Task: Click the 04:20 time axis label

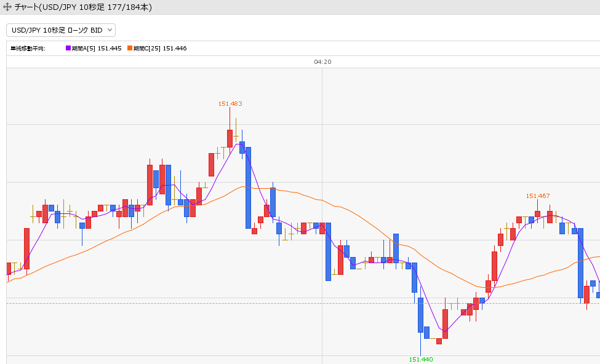Action: 322,61
